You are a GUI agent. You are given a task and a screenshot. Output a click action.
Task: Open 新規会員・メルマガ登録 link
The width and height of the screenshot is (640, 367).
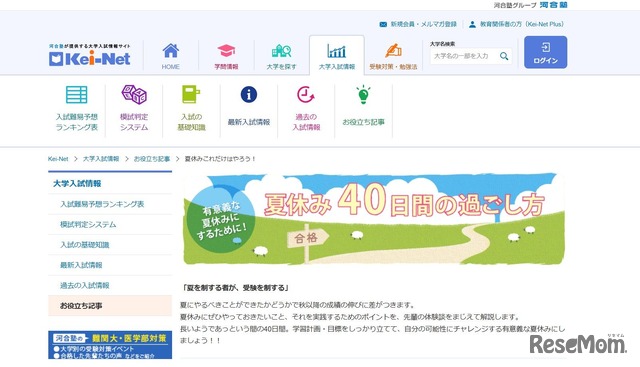pyautogui.click(x=423, y=24)
